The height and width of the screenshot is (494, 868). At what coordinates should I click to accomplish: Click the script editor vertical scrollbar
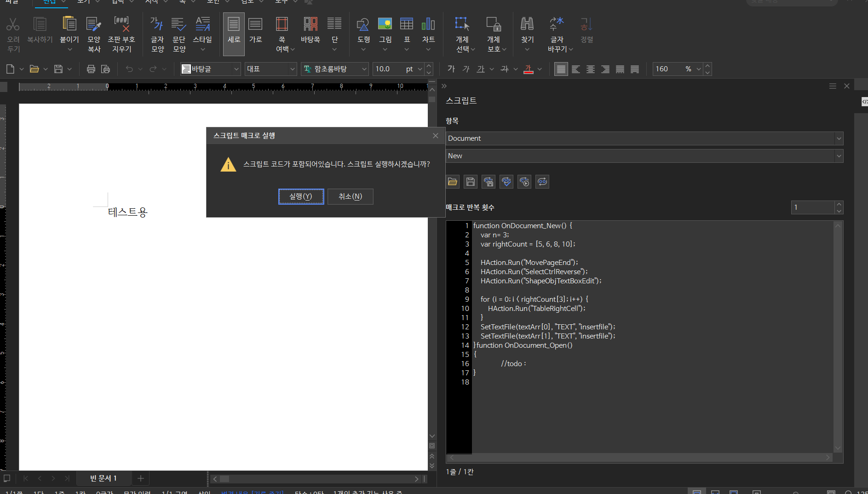pyautogui.click(x=838, y=337)
